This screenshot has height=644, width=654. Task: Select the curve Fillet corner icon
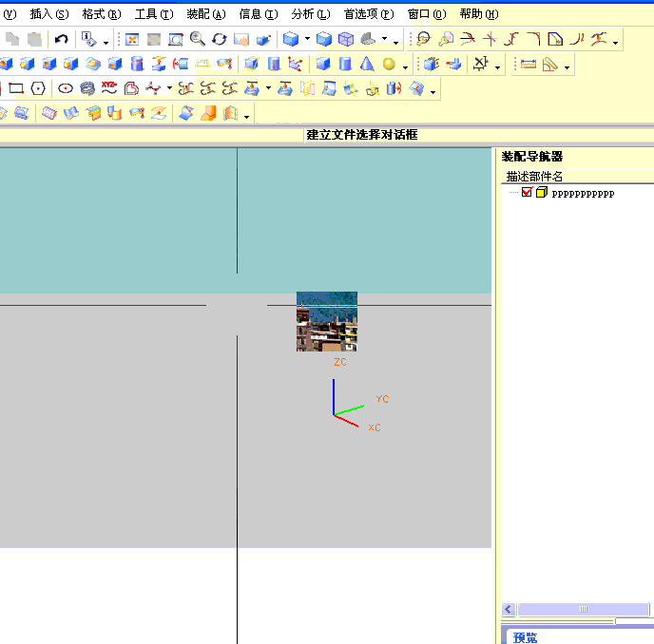[x=533, y=39]
